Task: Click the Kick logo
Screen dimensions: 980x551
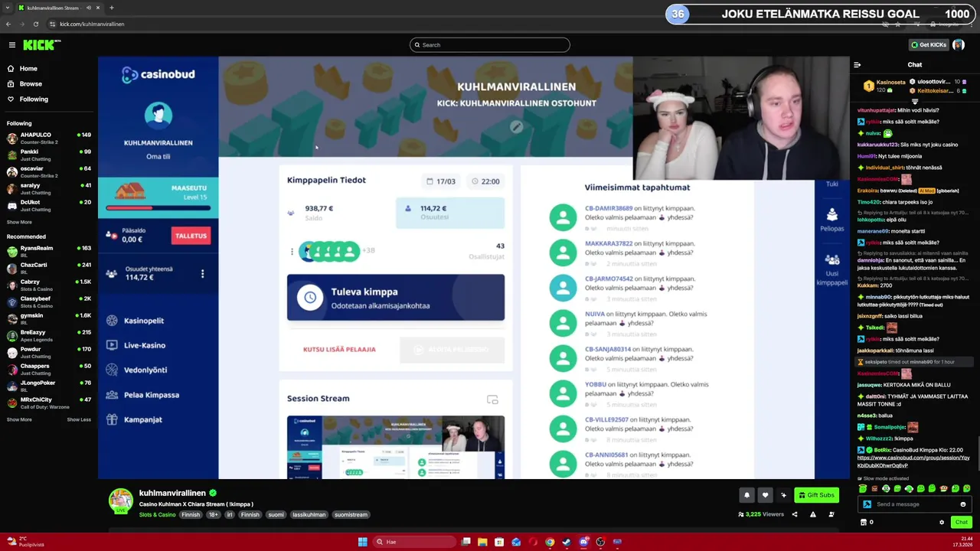Action: 41,45
